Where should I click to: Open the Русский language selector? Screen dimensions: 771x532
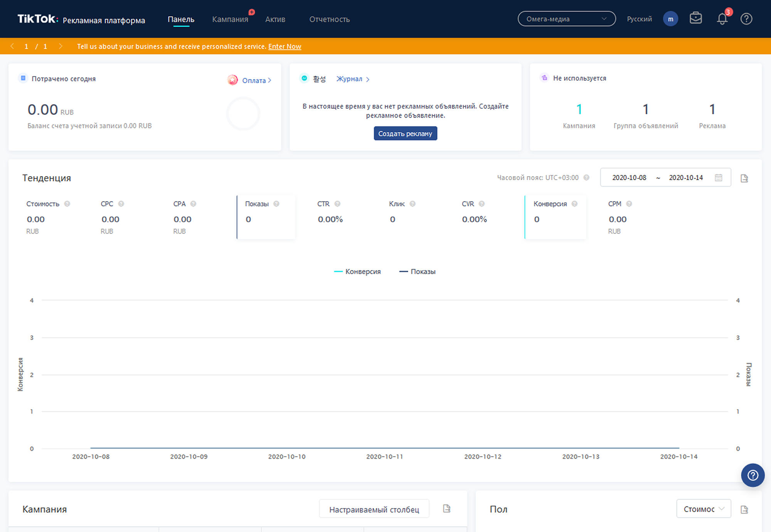pyautogui.click(x=639, y=19)
